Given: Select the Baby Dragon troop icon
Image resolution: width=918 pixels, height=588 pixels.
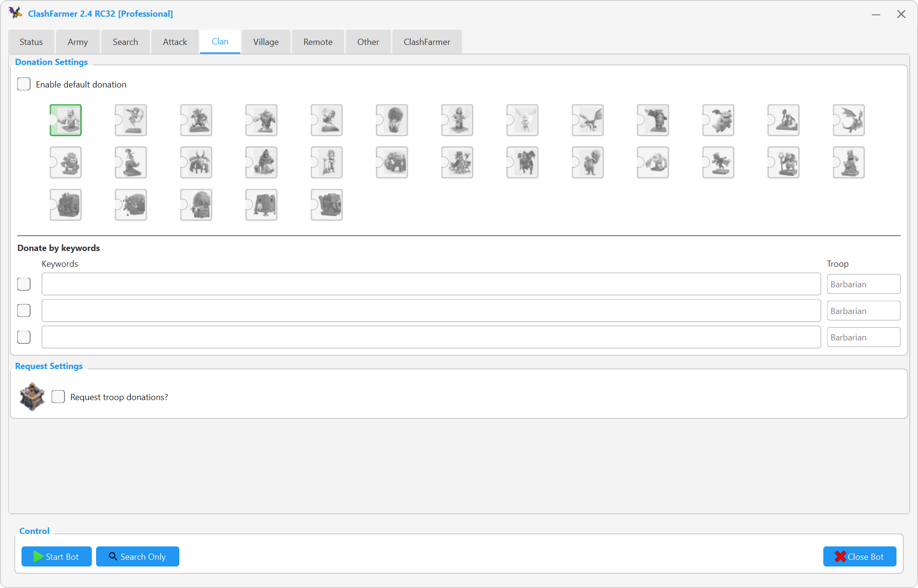Looking at the screenshot, I should [718, 120].
